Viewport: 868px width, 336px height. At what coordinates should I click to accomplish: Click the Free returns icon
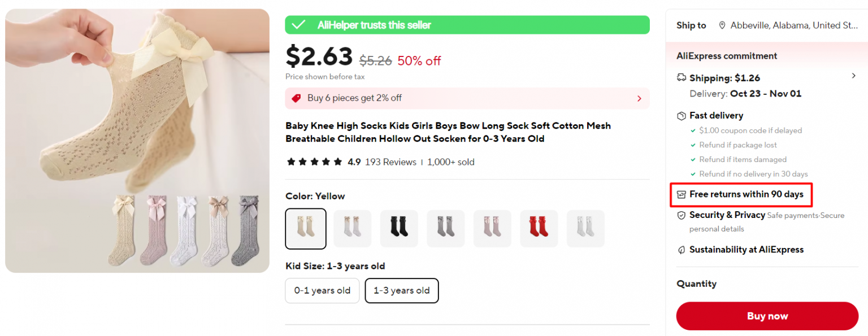click(x=681, y=194)
